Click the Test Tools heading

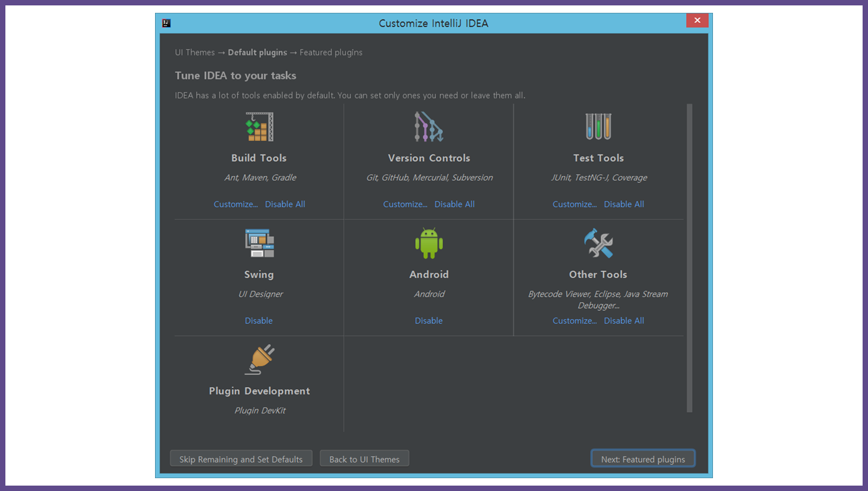pos(598,158)
